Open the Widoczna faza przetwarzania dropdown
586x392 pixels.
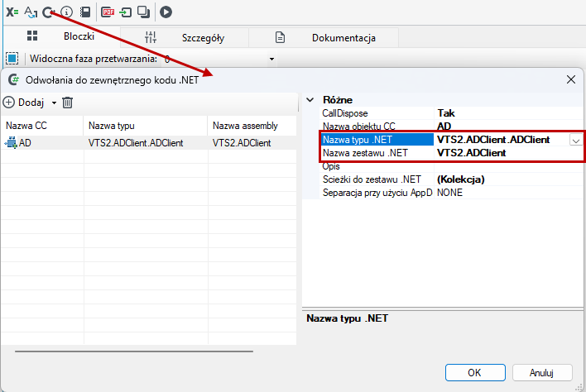pos(271,59)
